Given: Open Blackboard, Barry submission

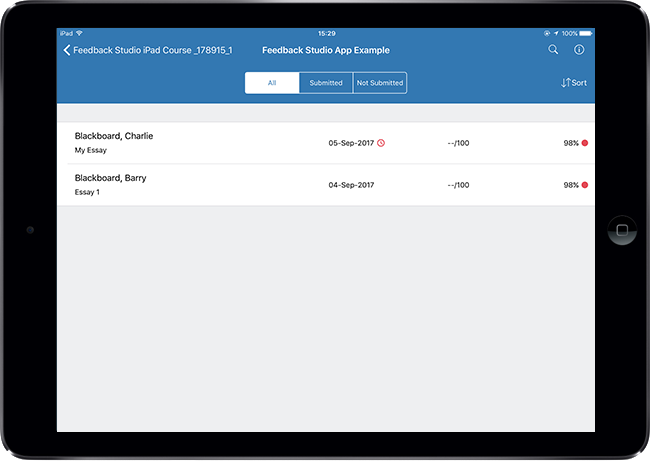Looking at the screenshot, I should [110, 178].
